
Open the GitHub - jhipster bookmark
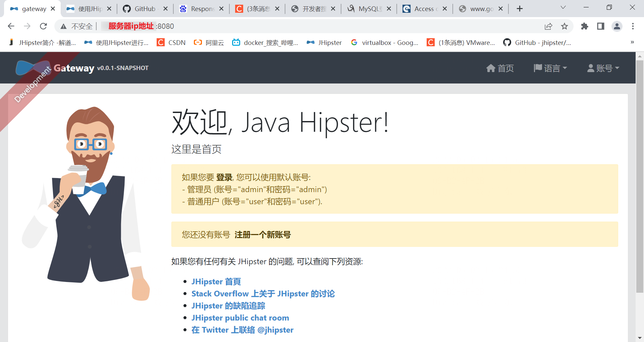pyautogui.click(x=537, y=43)
